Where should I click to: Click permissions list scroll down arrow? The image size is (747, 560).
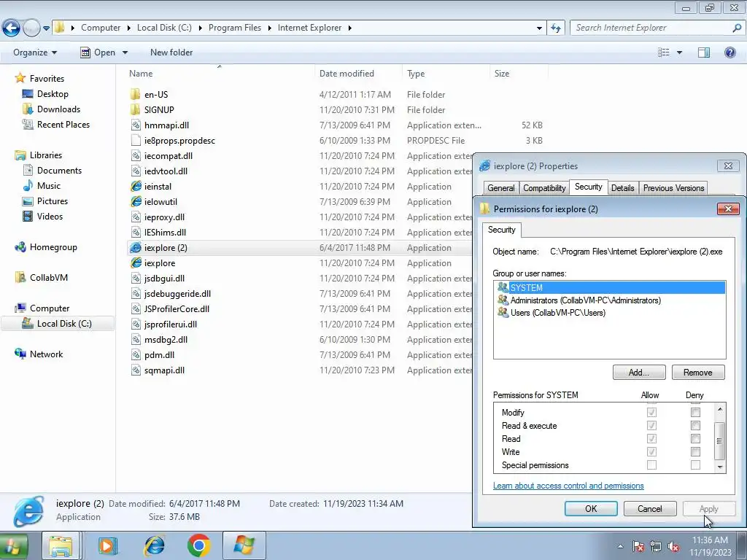(x=720, y=467)
